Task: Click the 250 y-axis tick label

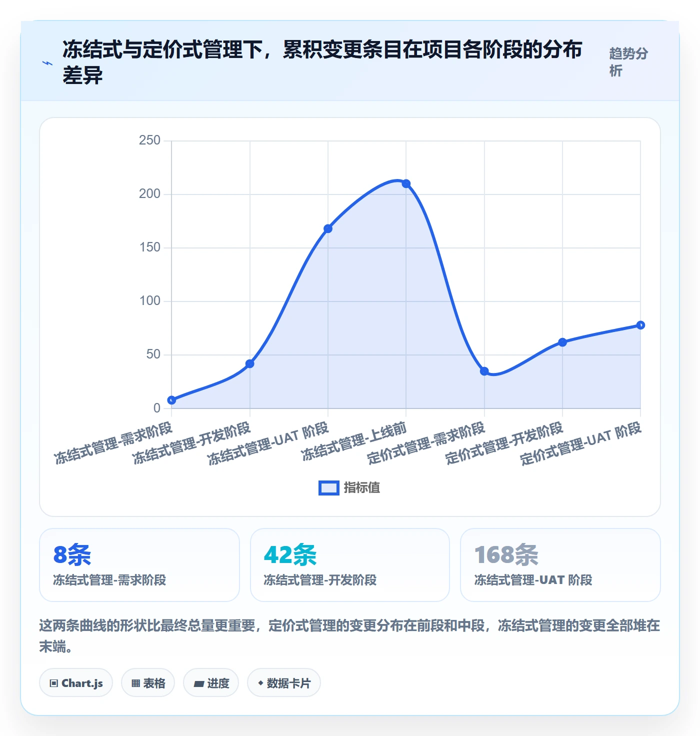Action: [x=149, y=140]
